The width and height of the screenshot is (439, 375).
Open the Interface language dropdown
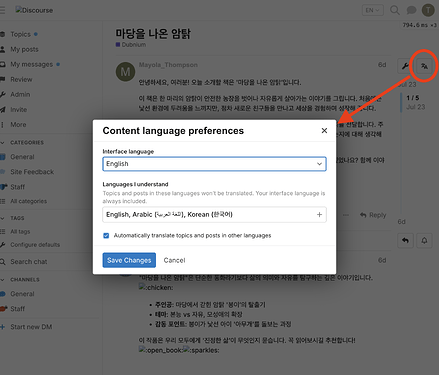[x=214, y=164]
